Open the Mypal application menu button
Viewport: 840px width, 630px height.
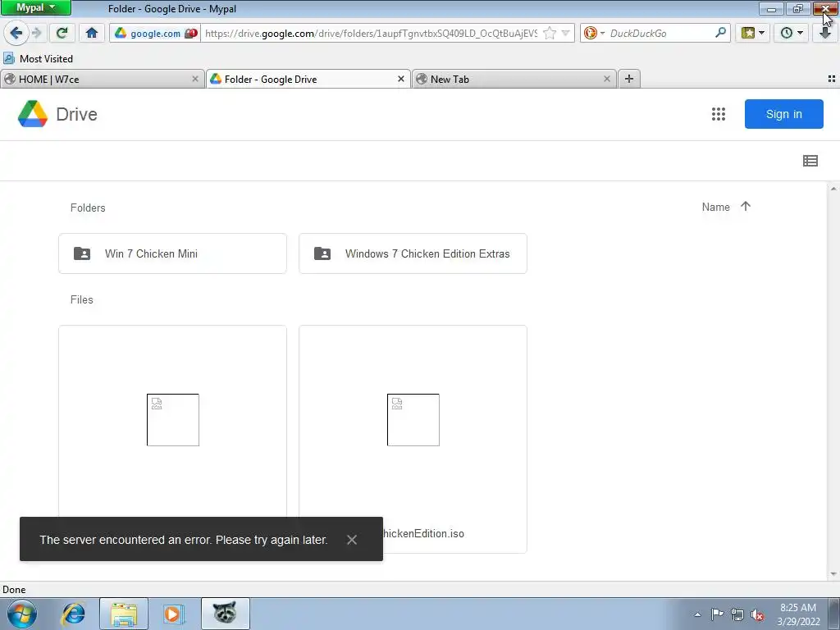35,7
